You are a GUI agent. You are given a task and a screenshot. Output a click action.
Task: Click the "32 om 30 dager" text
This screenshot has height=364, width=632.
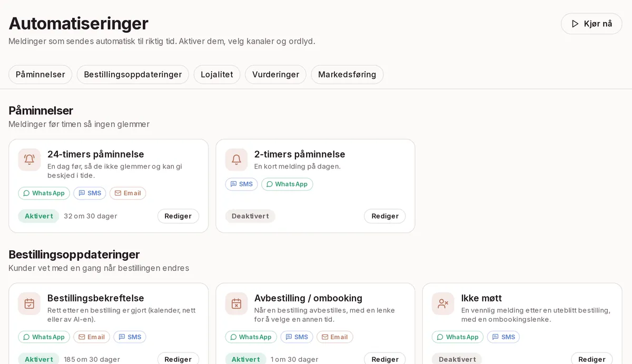pos(91,216)
